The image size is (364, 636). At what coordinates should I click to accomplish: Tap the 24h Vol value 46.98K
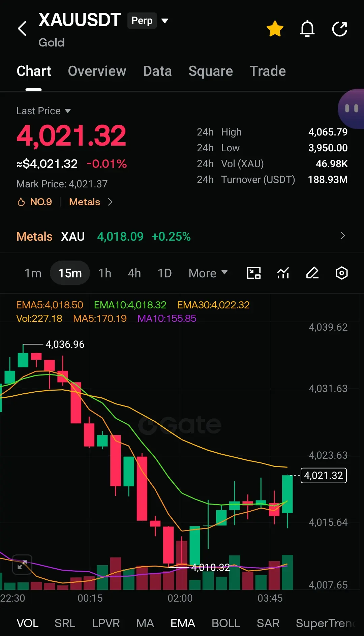pyautogui.click(x=332, y=163)
